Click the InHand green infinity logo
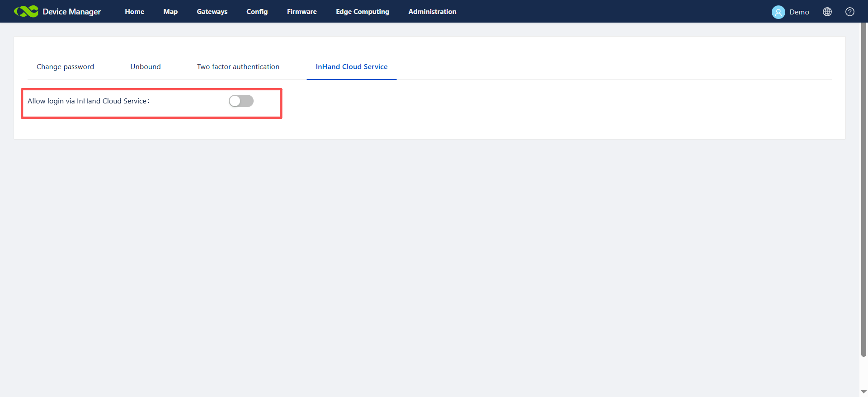Image resolution: width=868 pixels, height=397 pixels. [x=26, y=11]
